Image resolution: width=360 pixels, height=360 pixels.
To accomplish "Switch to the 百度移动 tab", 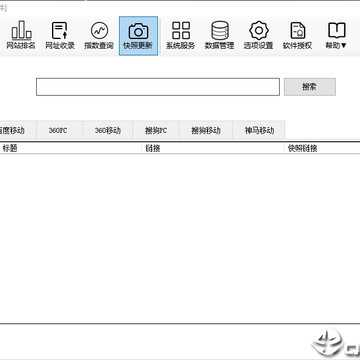I will [18, 130].
